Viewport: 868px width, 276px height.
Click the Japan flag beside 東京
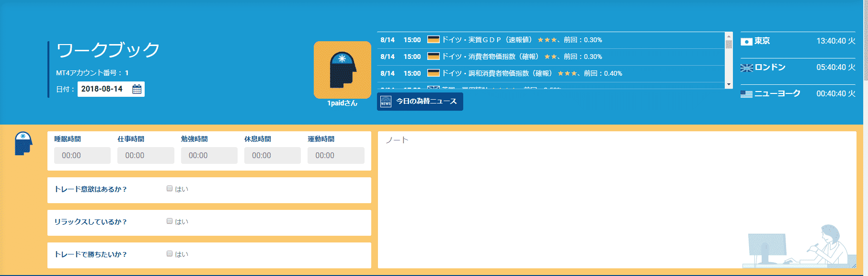(746, 42)
